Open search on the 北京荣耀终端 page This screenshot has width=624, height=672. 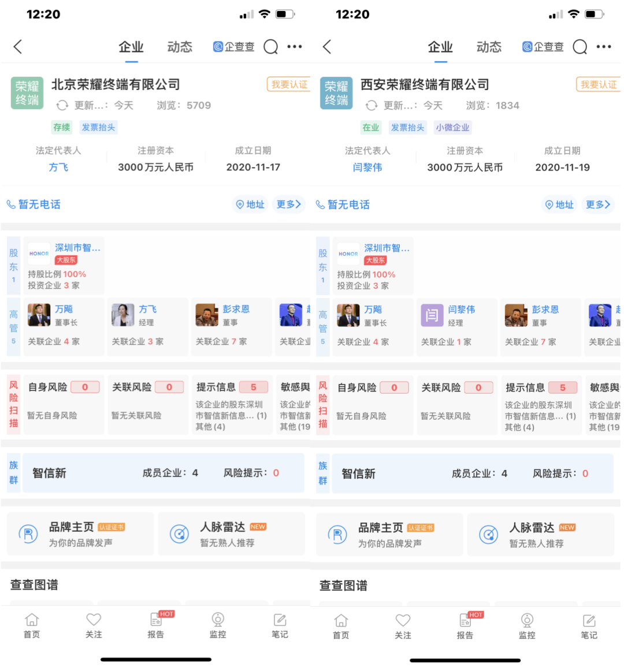270,47
